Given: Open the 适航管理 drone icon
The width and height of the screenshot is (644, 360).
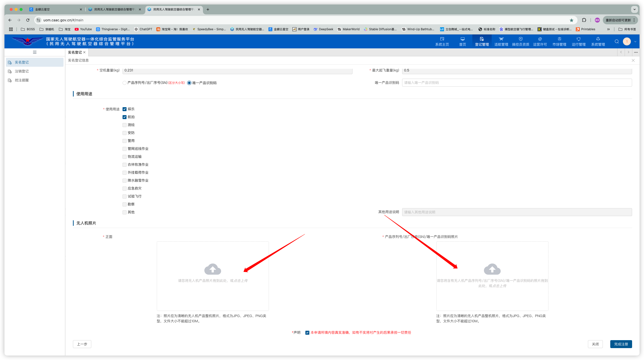Looking at the screenshot, I should click(501, 39).
